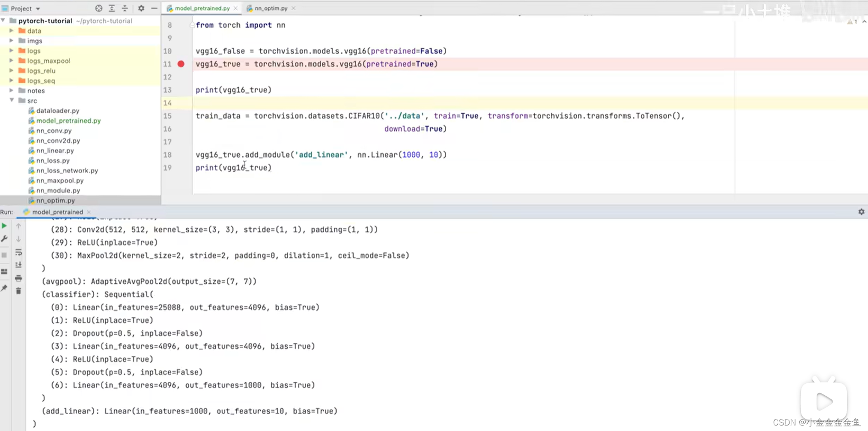Expand the logs_seq folder
Screen dimensions: 868x431
point(11,81)
